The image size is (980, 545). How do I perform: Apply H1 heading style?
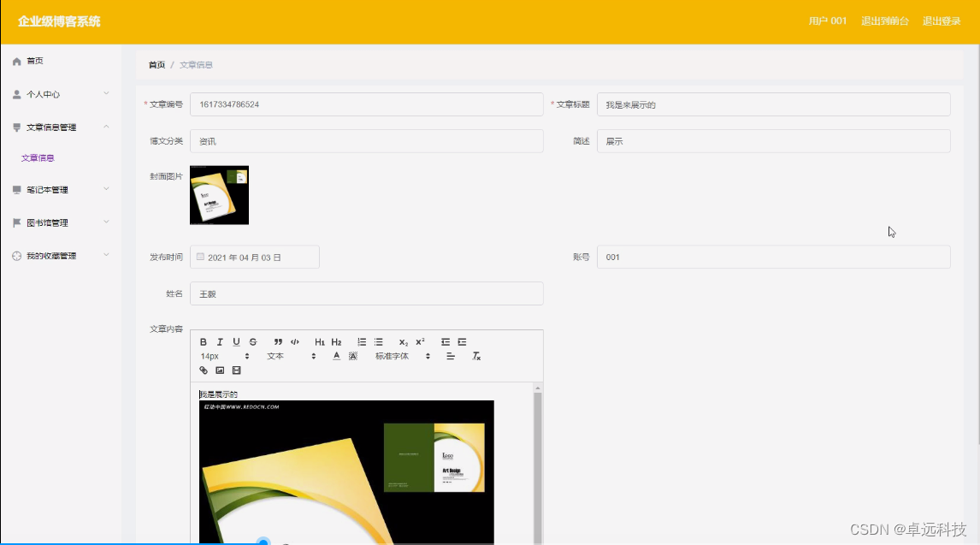click(x=319, y=341)
